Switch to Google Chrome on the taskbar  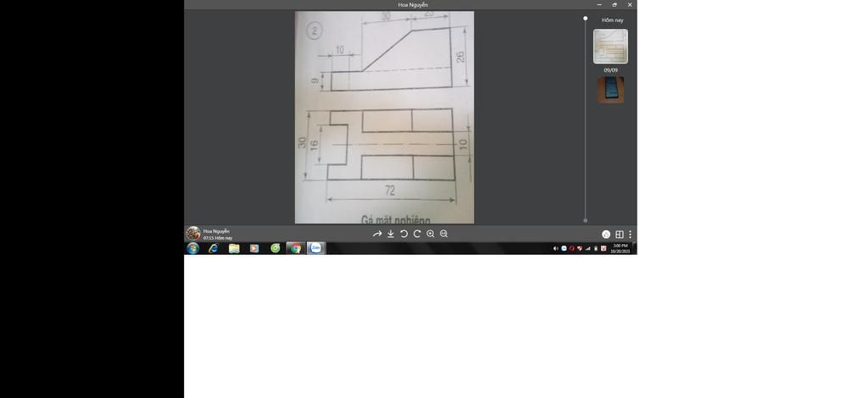[296, 248]
